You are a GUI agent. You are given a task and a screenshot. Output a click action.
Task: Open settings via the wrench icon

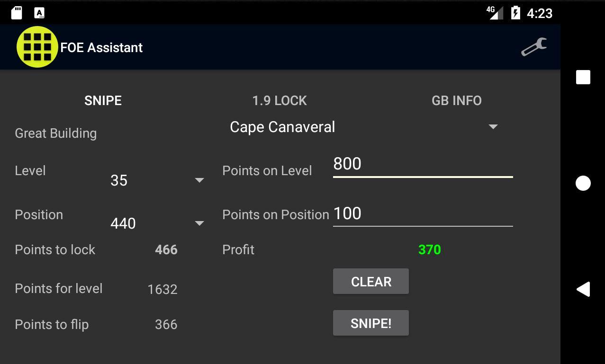point(534,47)
